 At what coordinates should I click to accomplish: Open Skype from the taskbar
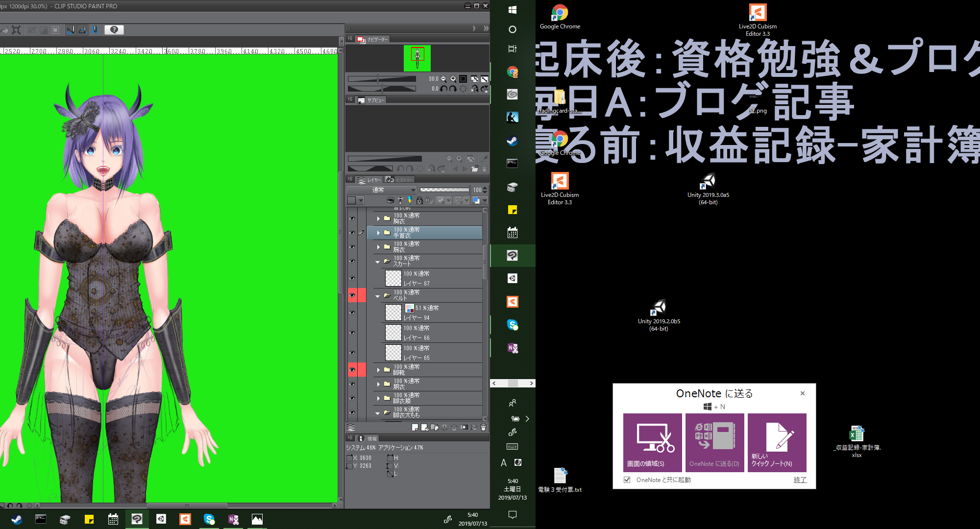coord(209,519)
